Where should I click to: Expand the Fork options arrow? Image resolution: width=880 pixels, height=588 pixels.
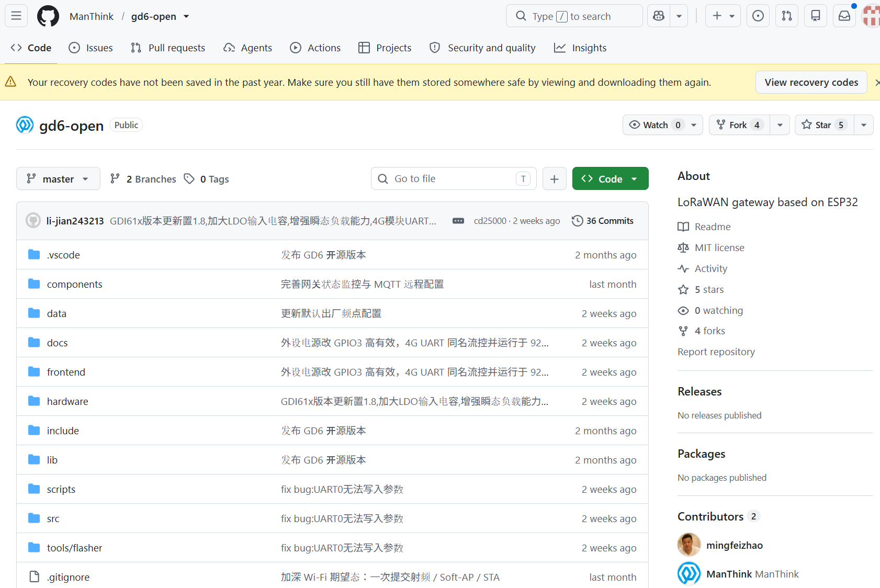pyautogui.click(x=780, y=125)
